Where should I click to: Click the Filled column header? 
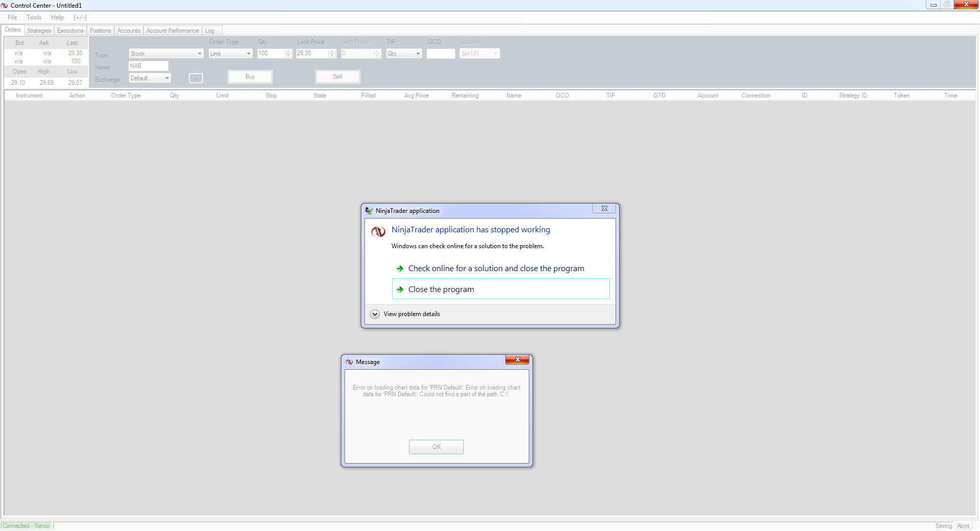369,95
